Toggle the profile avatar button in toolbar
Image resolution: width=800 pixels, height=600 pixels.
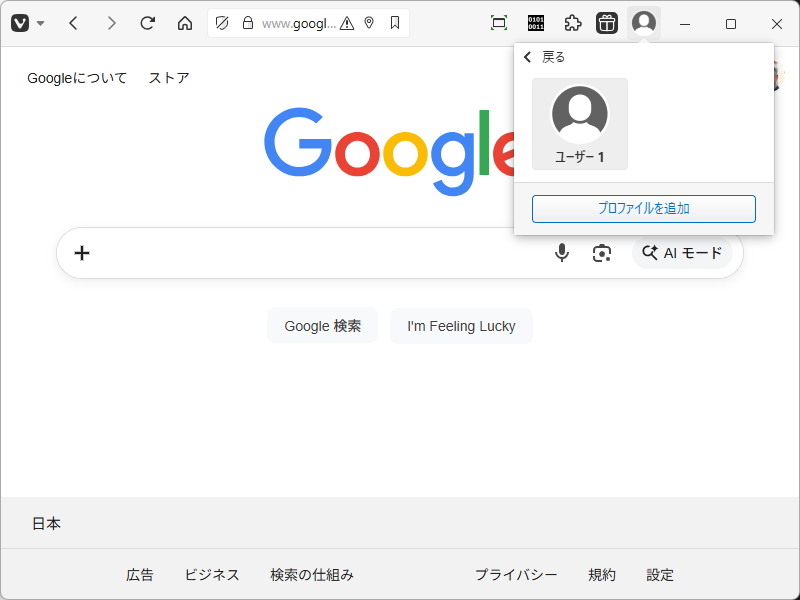pyautogui.click(x=644, y=23)
